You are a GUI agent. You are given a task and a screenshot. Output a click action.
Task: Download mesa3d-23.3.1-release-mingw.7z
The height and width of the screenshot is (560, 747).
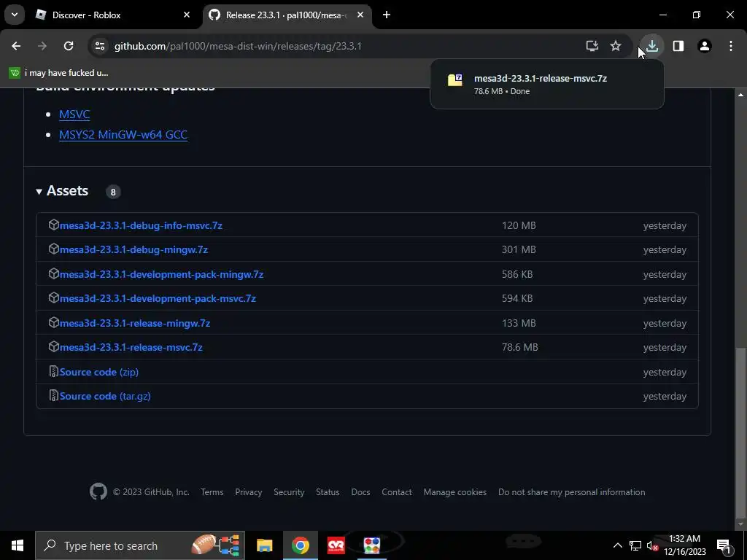(135, 323)
